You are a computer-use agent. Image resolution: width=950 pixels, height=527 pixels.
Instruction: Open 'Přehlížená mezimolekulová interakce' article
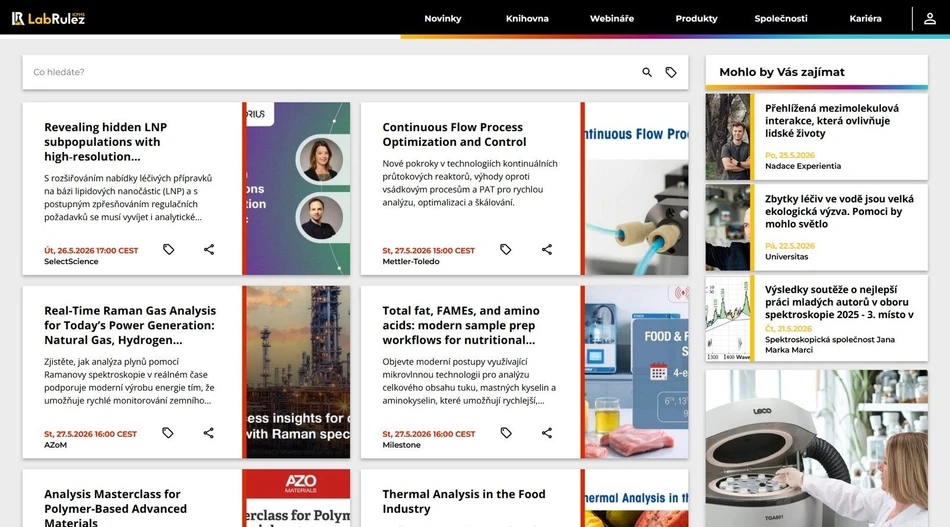(x=832, y=121)
